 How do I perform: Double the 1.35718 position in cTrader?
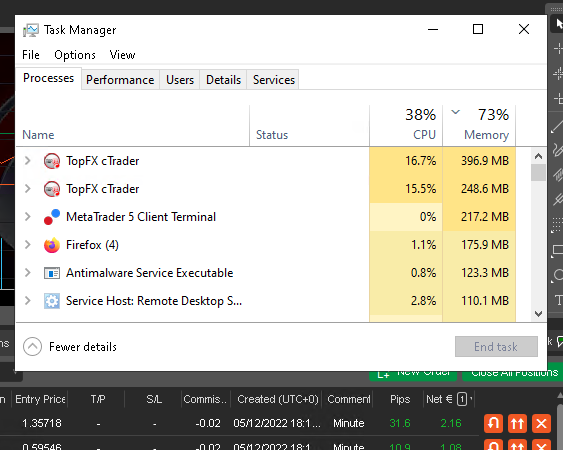click(517, 423)
